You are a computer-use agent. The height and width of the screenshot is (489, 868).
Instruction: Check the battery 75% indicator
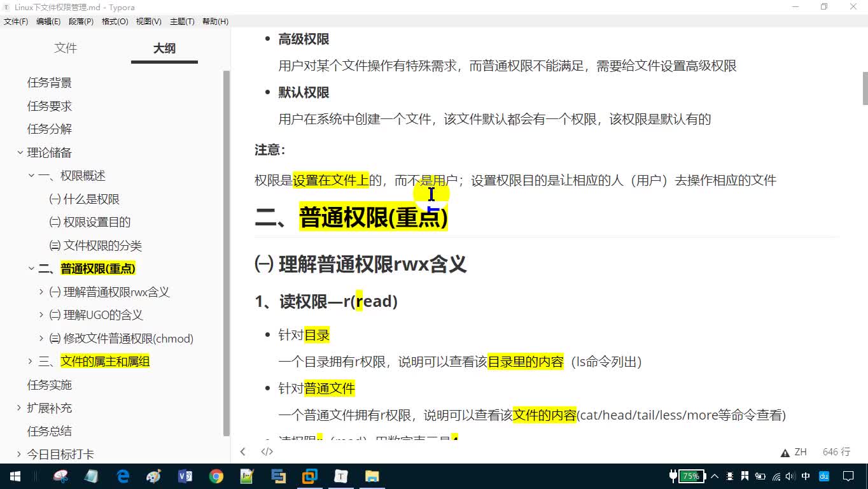(x=691, y=476)
